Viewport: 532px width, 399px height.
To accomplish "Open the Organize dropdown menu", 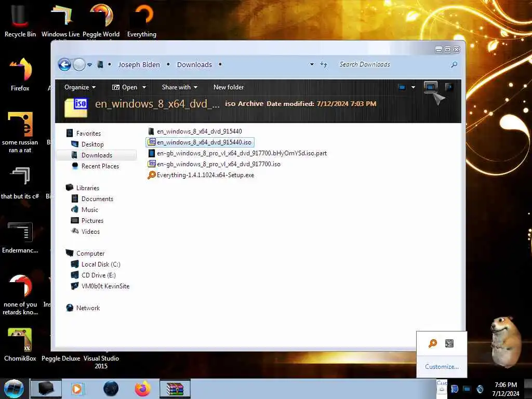I will (80, 87).
